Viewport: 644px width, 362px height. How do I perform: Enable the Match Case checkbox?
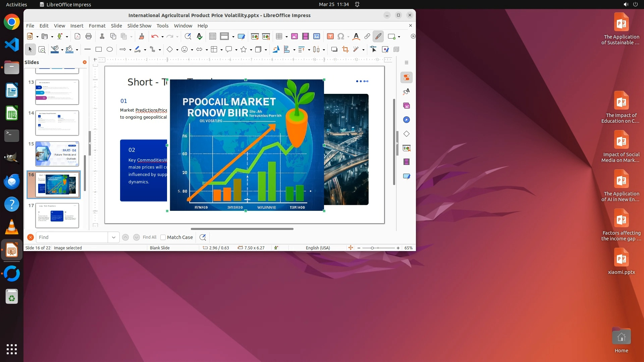163,237
